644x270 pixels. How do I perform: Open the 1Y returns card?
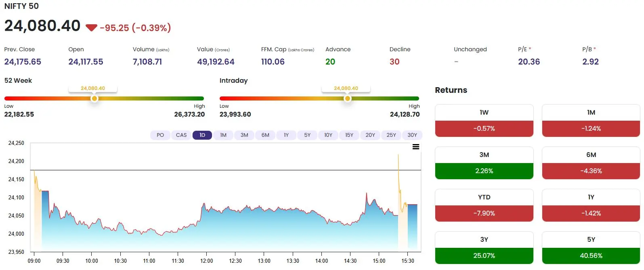[591, 205]
